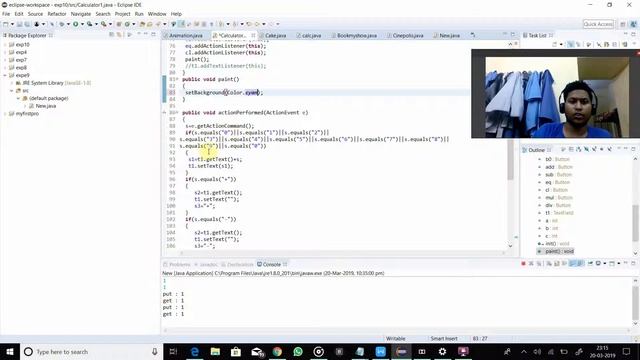Click the Save icon in main toolbar
Viewport: 640px width, 360px height.
tap(19, 24)
